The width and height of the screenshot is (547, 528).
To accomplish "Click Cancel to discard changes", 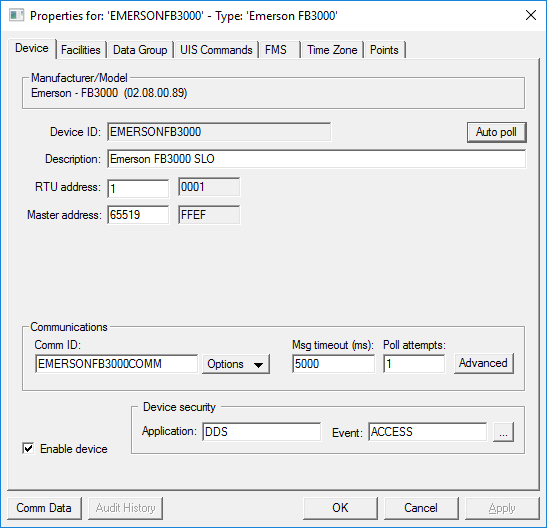I will click(421, 508).
